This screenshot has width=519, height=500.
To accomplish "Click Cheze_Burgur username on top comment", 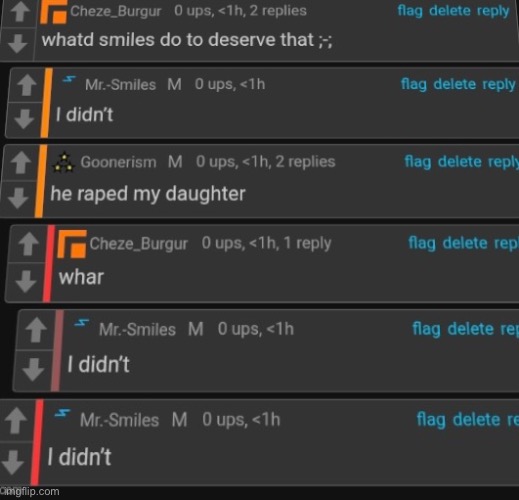I will [116, 11].
